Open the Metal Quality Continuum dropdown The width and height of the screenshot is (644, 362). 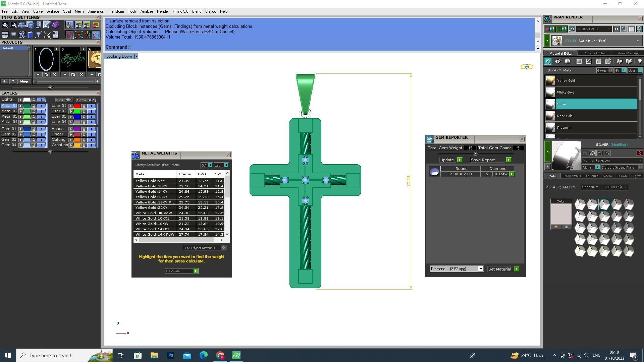604,187
